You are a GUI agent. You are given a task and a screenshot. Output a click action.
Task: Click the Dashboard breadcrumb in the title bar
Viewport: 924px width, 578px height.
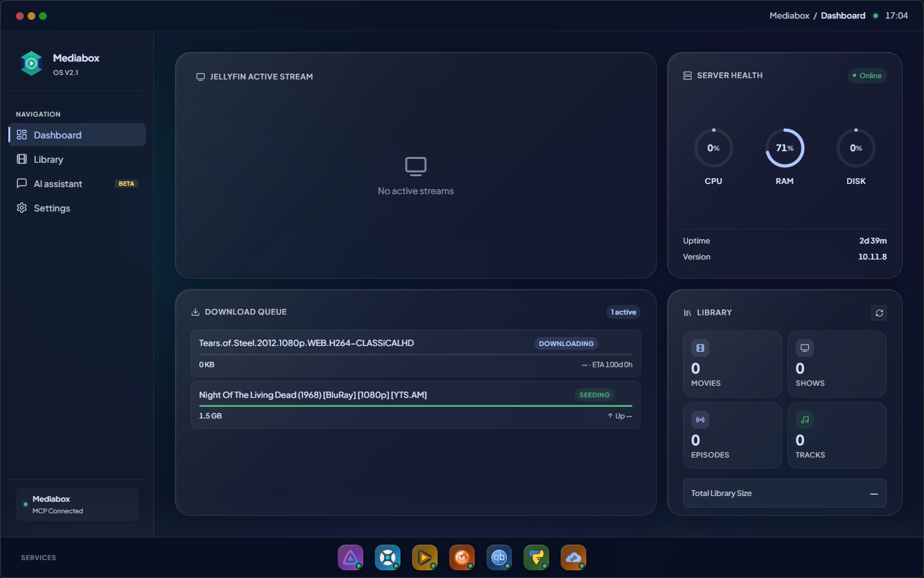point(843,15)
